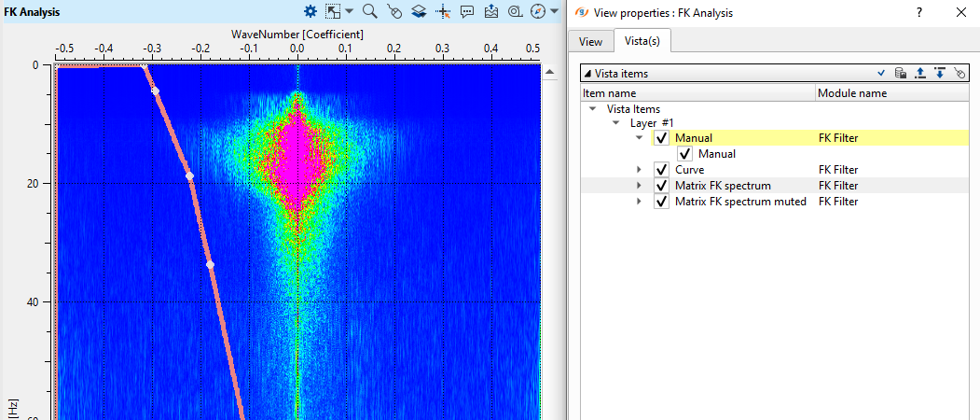The image size is (980, 420).
Task: Disable Matrix FK spectrum muted checkbox
Action: tap(662, 202)
